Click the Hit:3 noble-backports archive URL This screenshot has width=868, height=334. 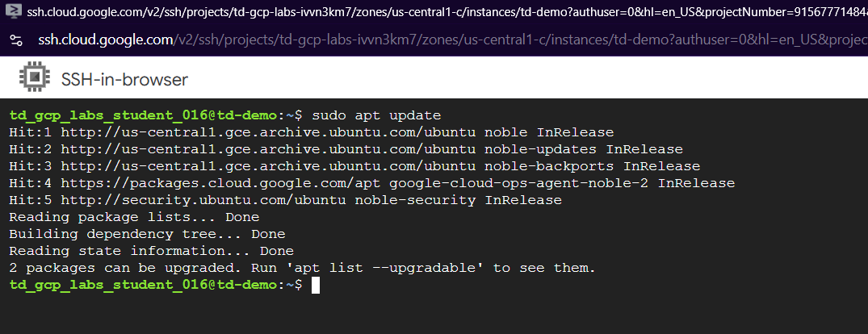pos(268,166)
